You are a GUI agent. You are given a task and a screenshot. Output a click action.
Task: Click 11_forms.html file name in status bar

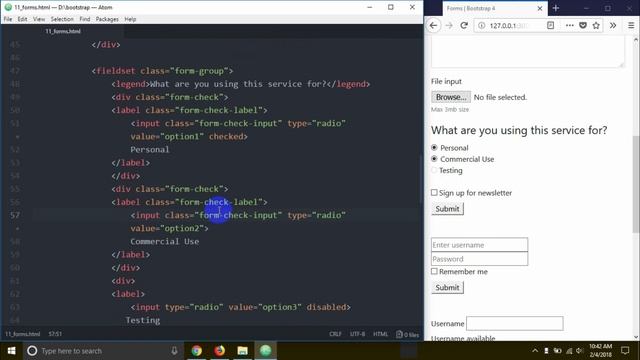22,334
